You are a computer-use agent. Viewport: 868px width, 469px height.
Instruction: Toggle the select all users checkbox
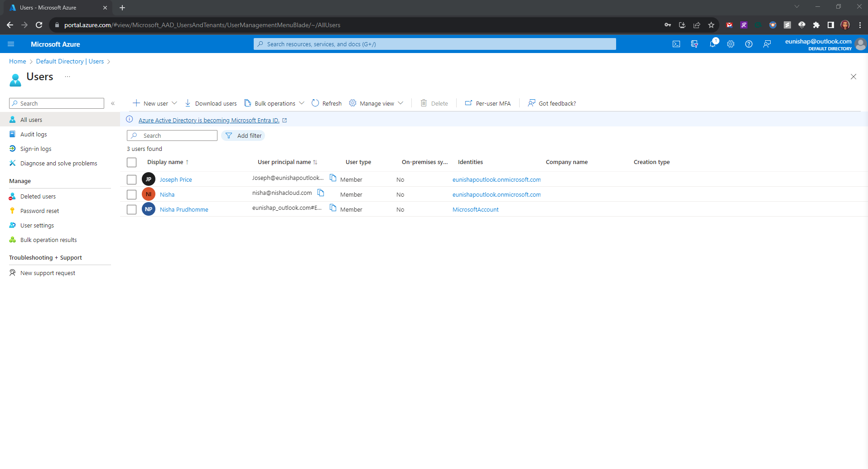coord(131,162)
